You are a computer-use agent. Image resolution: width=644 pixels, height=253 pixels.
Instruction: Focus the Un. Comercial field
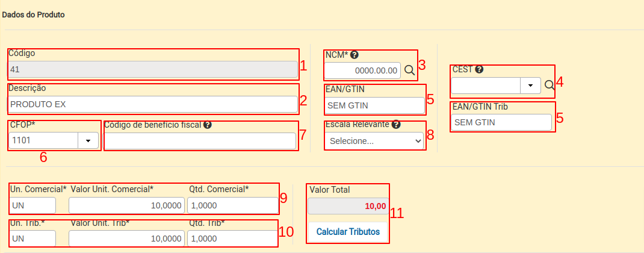pos(33,205)
